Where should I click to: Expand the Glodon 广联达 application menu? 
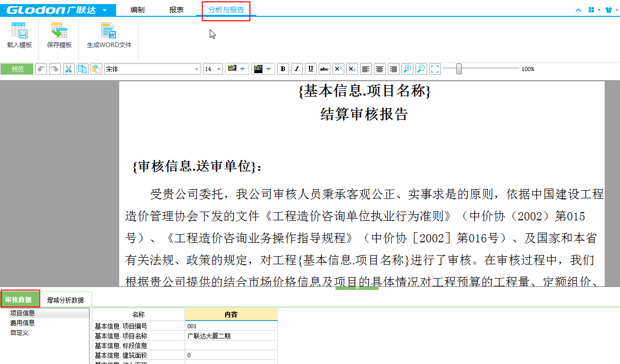(104, 10)
